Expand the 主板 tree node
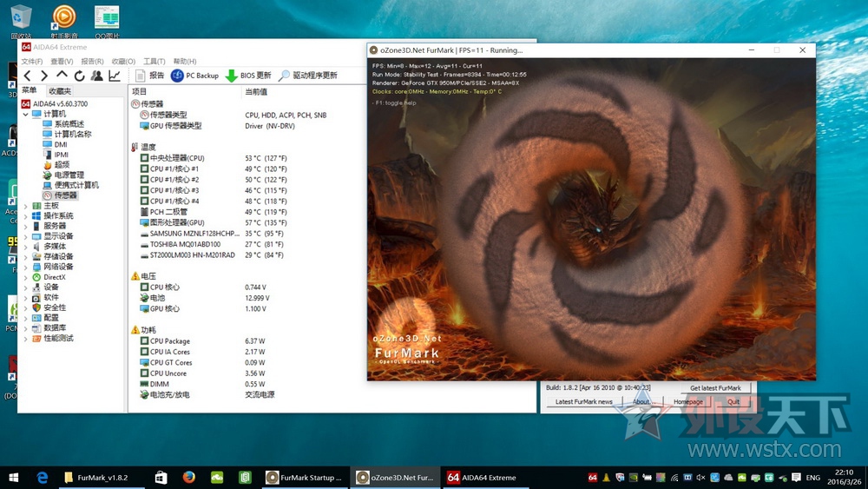 pyautogui.click(x=25, y=206)
